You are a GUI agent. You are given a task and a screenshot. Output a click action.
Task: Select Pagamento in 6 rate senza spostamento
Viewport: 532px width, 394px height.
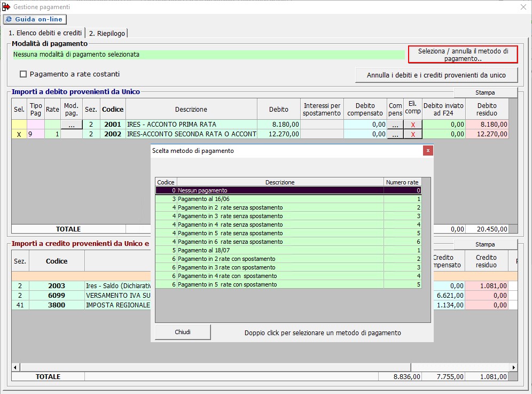[x=288, y=242]
